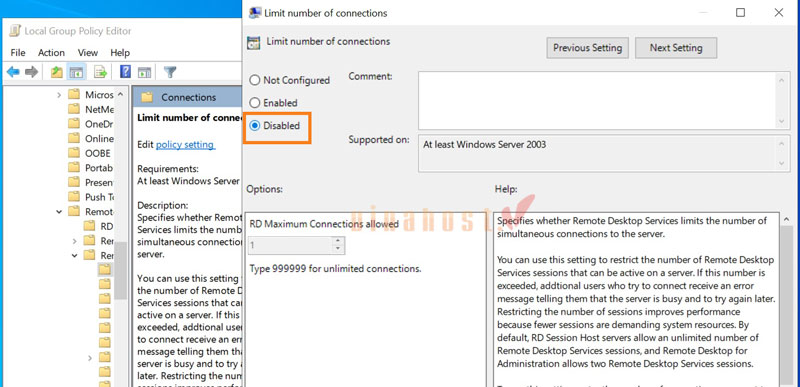Maximize the Limit number of connections dialog

tap(740, 13)
